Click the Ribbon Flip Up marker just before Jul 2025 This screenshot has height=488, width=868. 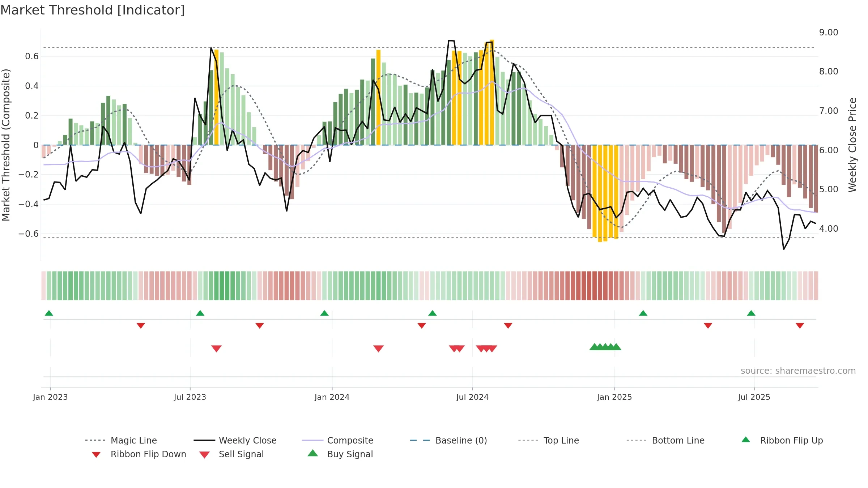tap(751, 313)
